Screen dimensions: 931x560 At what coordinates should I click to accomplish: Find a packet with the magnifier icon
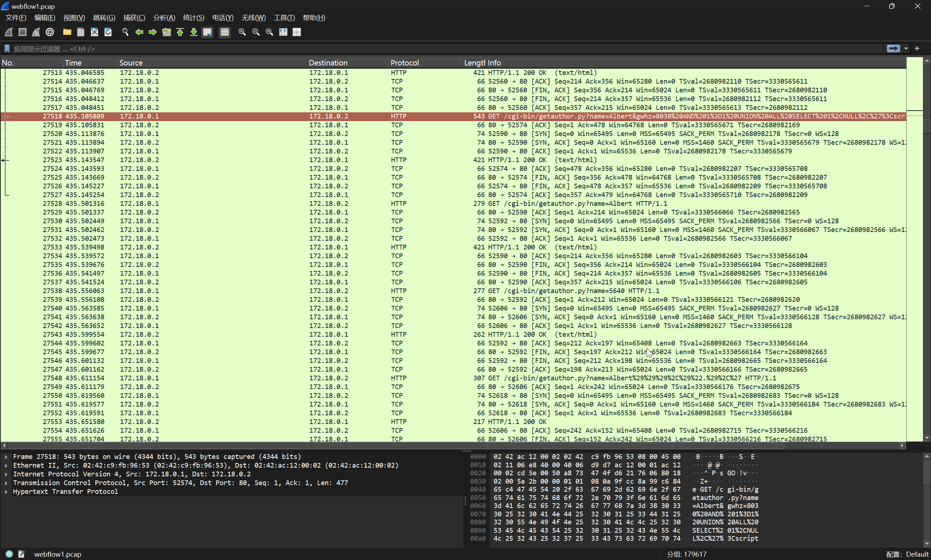pos(125,32)
